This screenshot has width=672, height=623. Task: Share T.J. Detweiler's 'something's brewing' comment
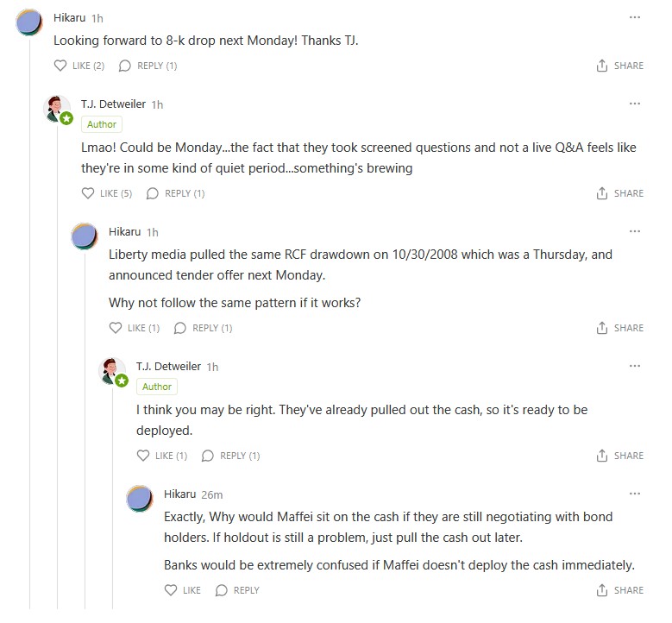(620, 193)
